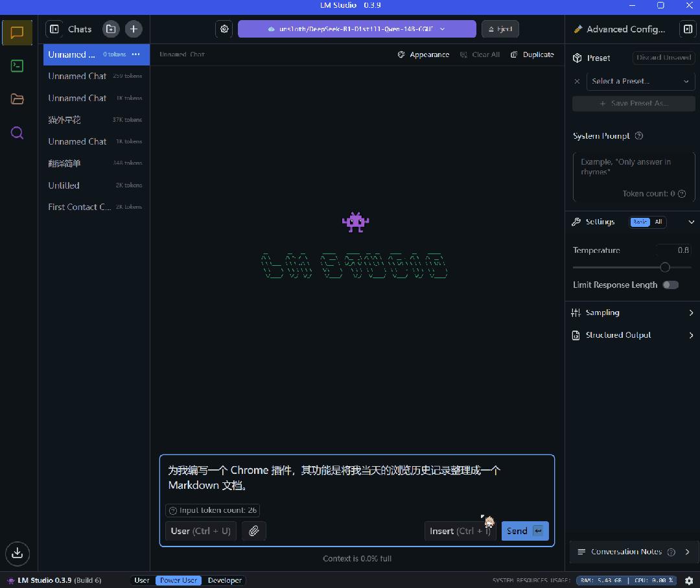Open app settings gear in status bar
Screen dimensions: 700x588
pos(689,580)
